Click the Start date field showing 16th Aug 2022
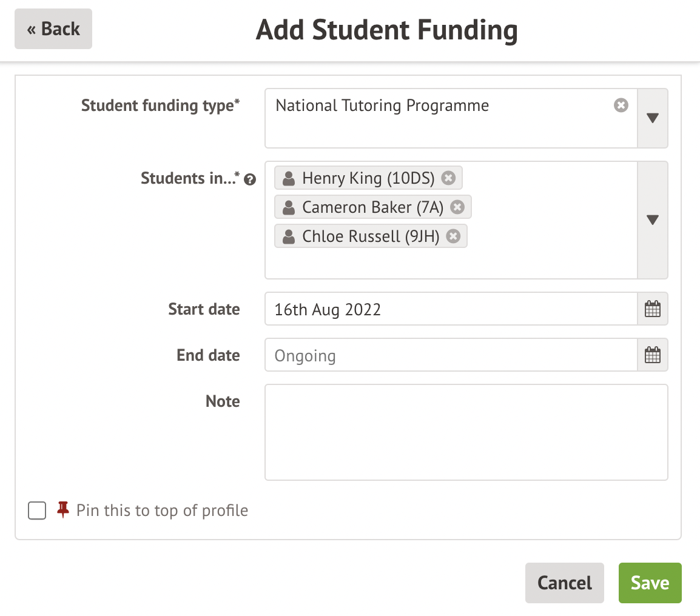700x616 pixels. click(450, 309)
